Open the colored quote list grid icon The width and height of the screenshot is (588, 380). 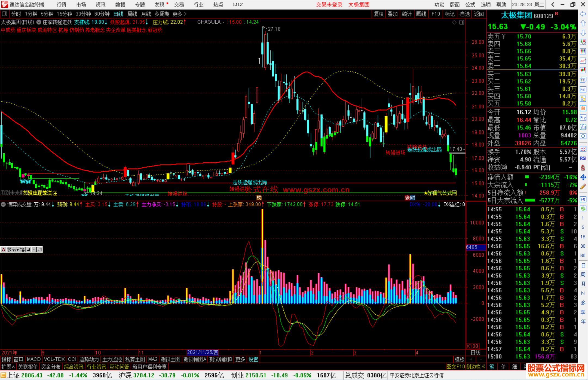583,51
